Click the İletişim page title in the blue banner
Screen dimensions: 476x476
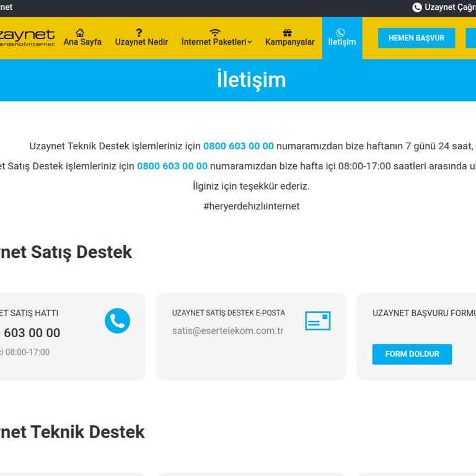pos(252,79)
